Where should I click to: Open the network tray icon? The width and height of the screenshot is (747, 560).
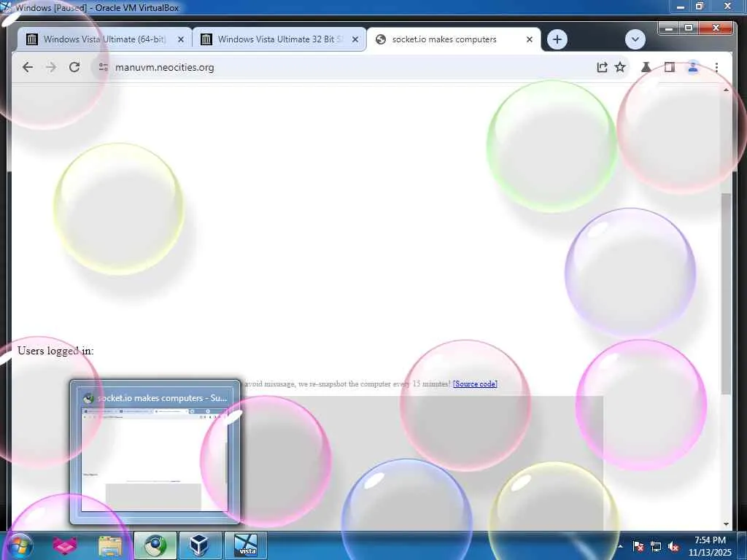click(656, 546)
